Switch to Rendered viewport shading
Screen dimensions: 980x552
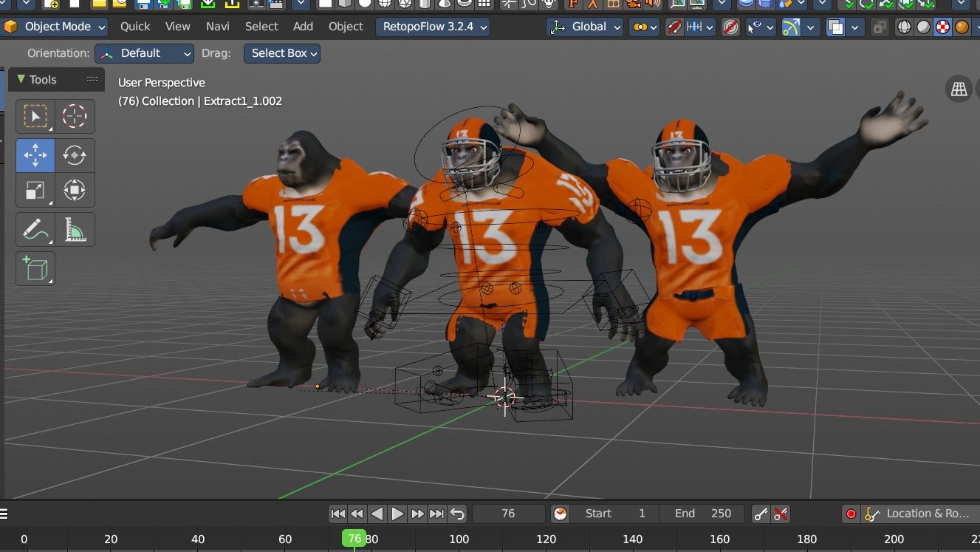[x=962, y=27]
